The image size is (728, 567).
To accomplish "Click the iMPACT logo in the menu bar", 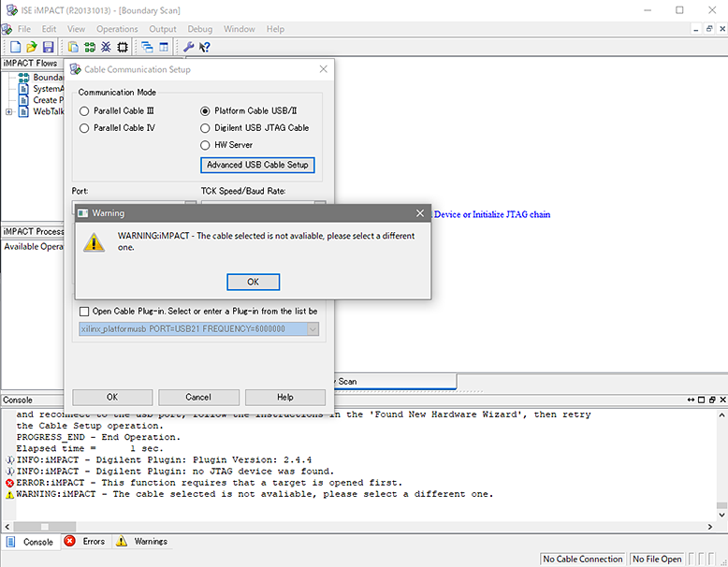I will pos(7,29).
